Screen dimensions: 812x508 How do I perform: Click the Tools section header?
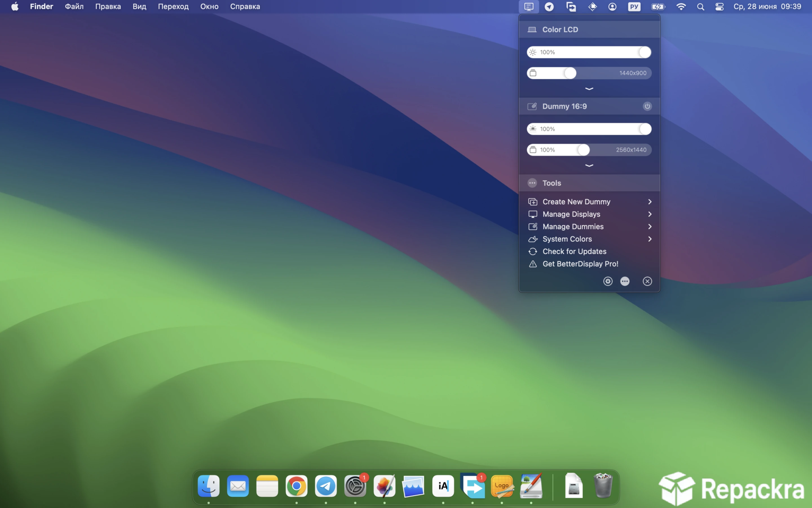point(590,183)
